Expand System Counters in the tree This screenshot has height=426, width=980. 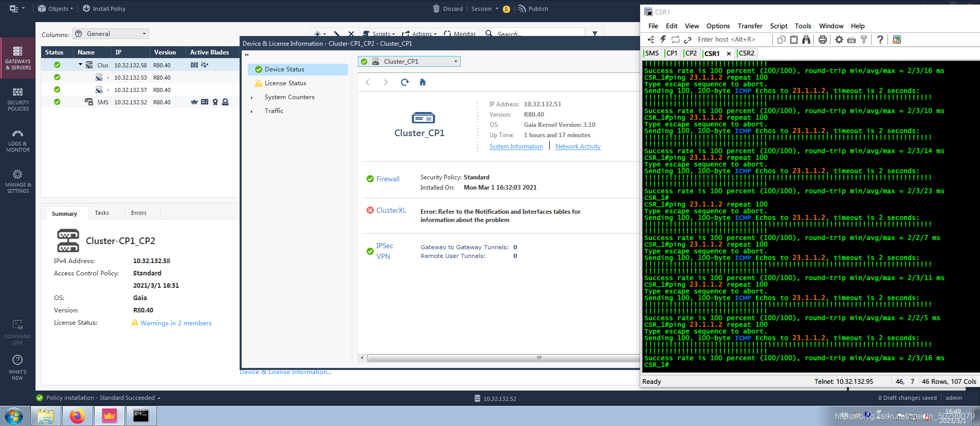pos(251,98)
